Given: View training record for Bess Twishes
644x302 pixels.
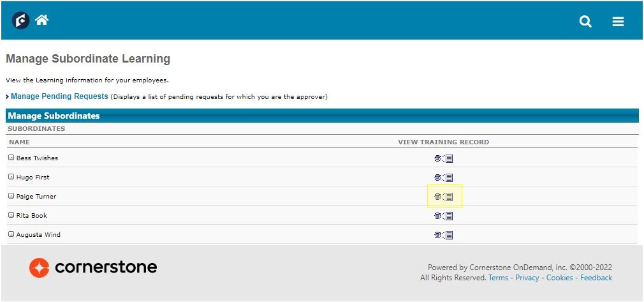Looking at the screenshot, I should tap(444, 158).
